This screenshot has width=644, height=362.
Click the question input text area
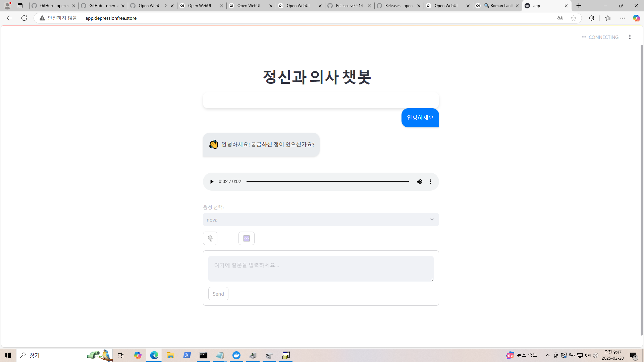[x=321, y=268]
